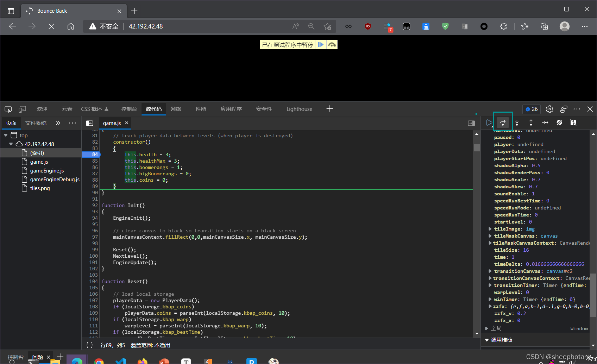Close the game.js editor tab
Screen dimensions: 597x364
pyautogui.click(x=126, y=123)
